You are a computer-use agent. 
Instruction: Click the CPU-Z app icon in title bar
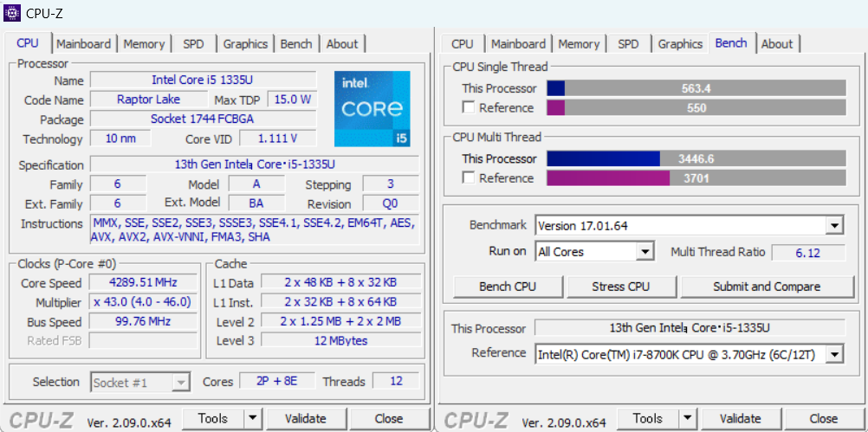click(12, 12)
